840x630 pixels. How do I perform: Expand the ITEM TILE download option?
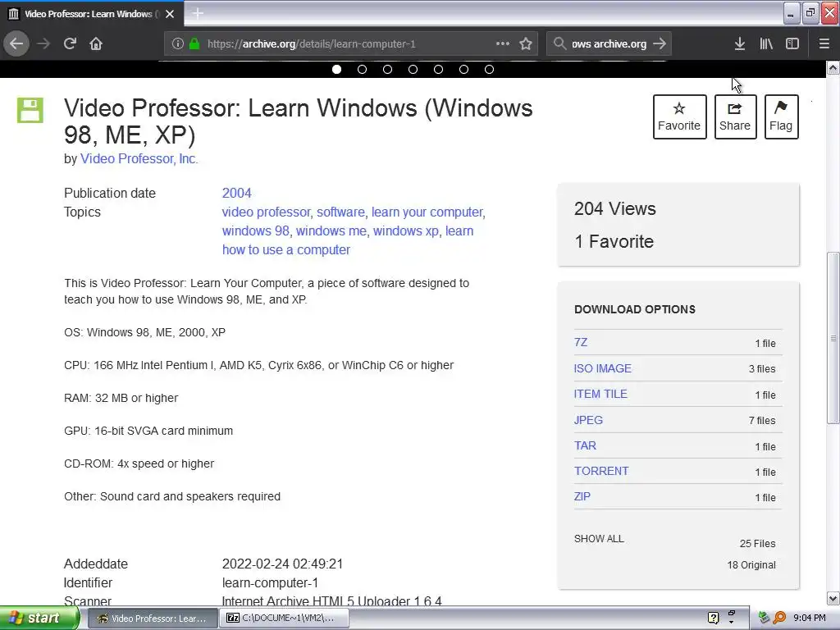[600, 394]
